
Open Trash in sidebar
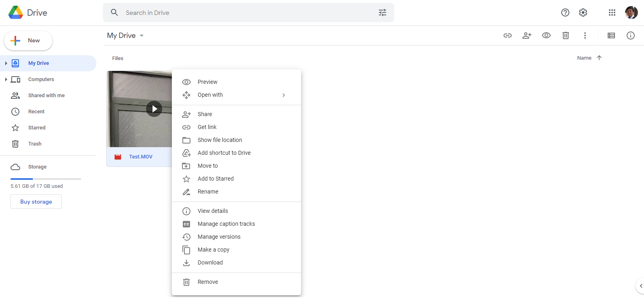click(48, 144)
